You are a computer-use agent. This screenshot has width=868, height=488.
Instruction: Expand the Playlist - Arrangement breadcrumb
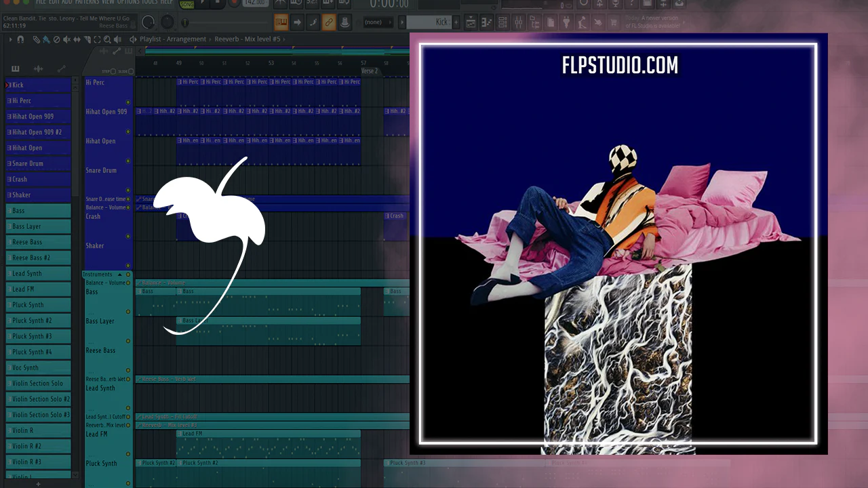(173, 39)
